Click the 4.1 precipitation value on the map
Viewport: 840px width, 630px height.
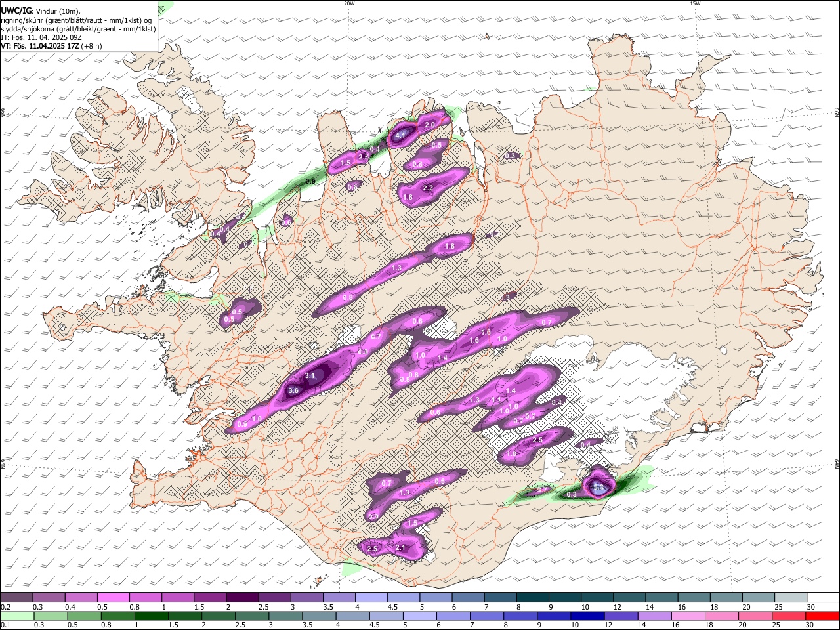pos(402,135)
